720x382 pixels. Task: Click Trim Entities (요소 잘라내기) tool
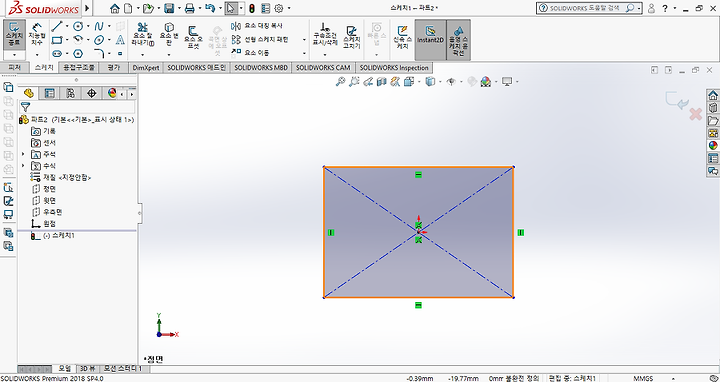143,34
